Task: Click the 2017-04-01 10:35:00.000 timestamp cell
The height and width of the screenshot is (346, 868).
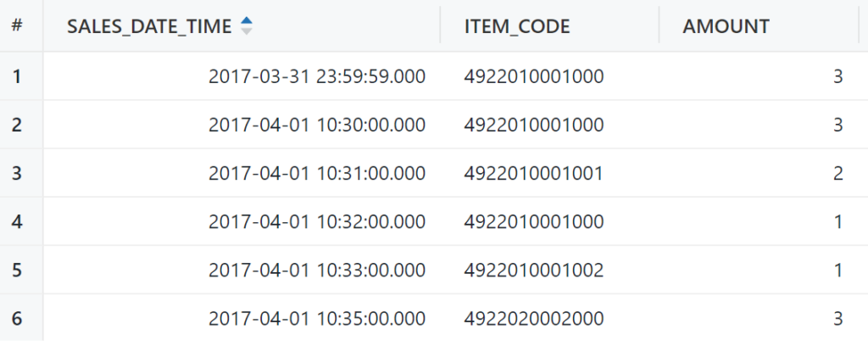Action: coord(316,318)
